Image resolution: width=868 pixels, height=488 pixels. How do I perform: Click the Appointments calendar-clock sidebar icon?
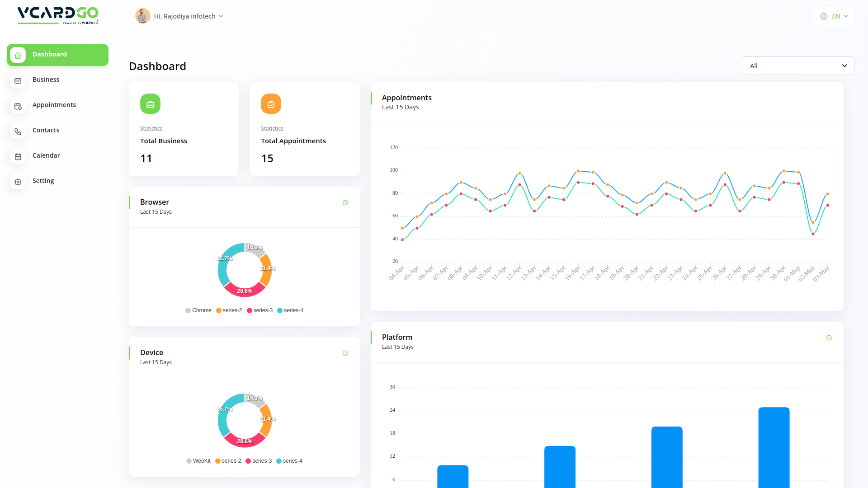pyautogui.click(x=18, y=106)
